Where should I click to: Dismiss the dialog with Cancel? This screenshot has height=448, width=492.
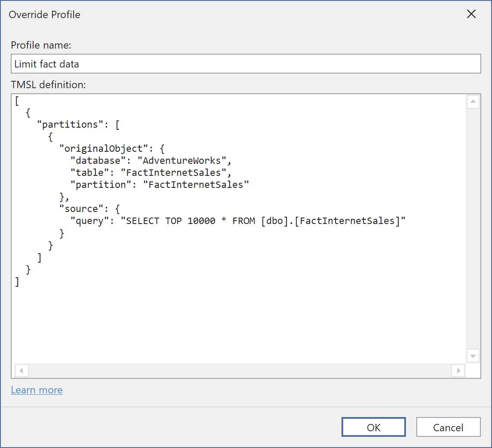[x=448, y=427]
